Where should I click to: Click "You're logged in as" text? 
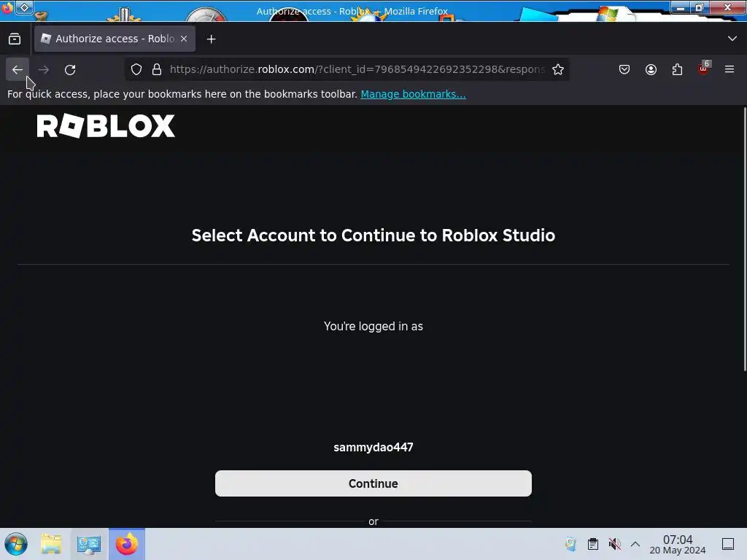(373, 326)
